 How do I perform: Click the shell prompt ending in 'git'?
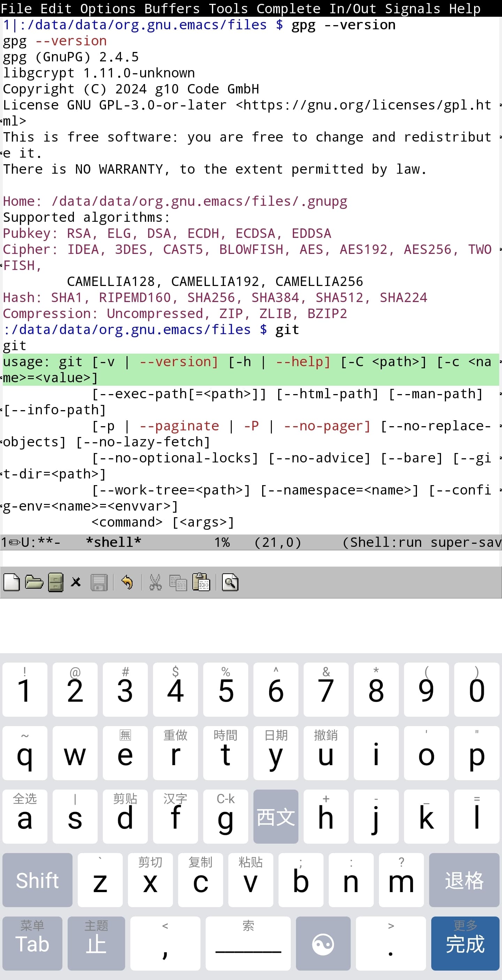point(151,330)
